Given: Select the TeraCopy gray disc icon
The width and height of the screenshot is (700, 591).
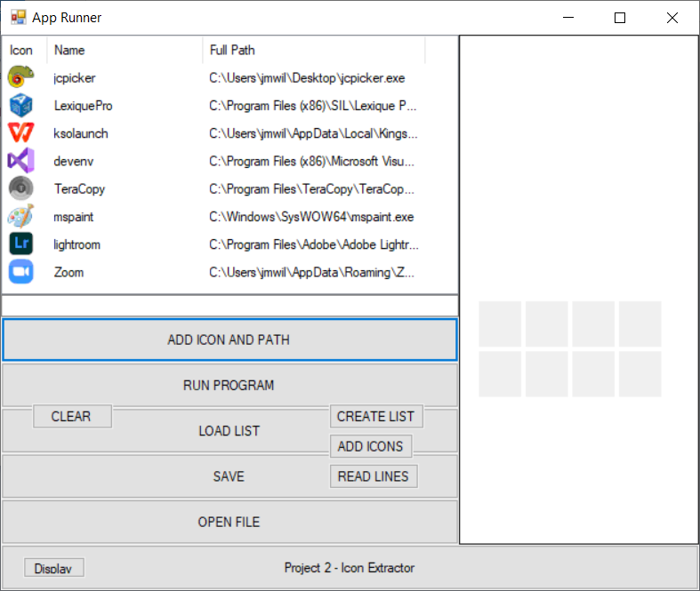Looking at the screenshot, I should [x=21, y=188].
